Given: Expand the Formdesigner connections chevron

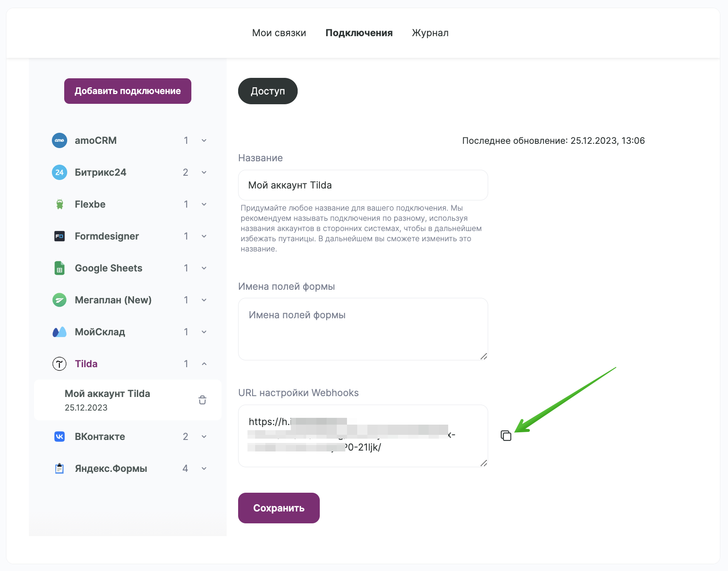Looking at the screenshot, I should [204, 236].
